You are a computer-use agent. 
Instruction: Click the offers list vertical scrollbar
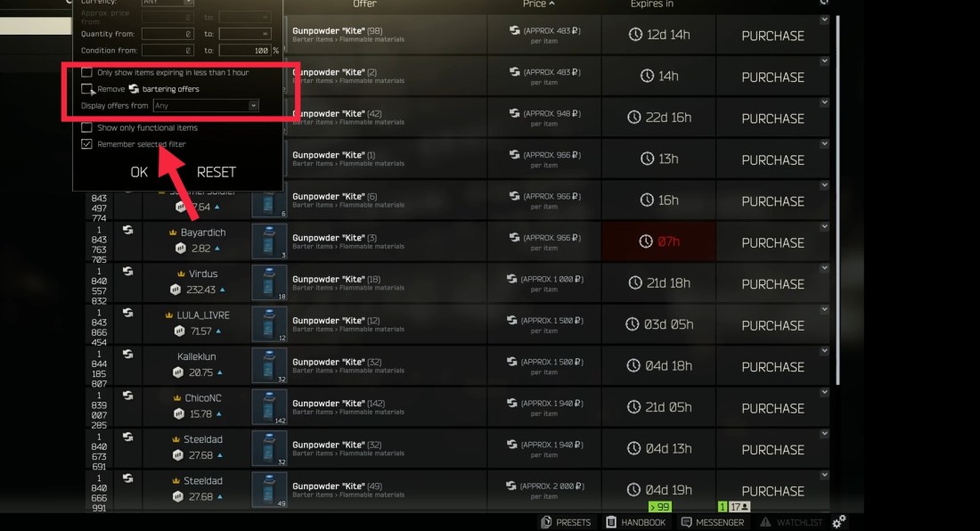837,200
